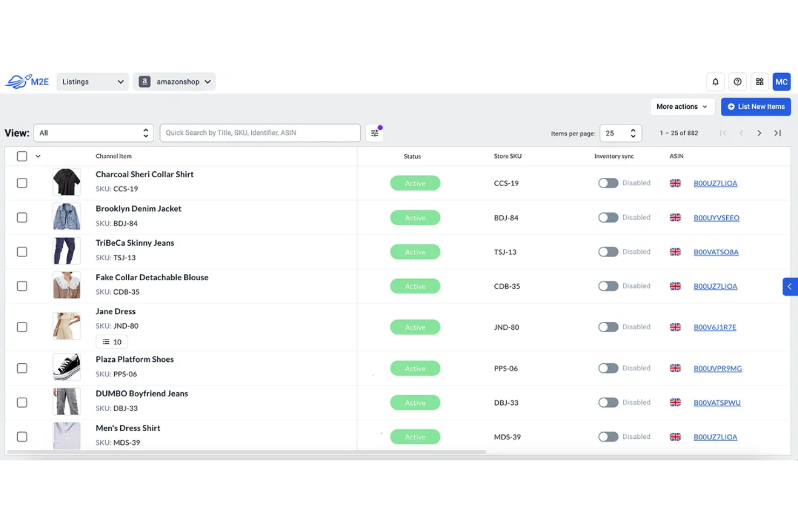Click the UK flag next to B00VATSO8A
This screenshot has height=532, width=798.
675,252
